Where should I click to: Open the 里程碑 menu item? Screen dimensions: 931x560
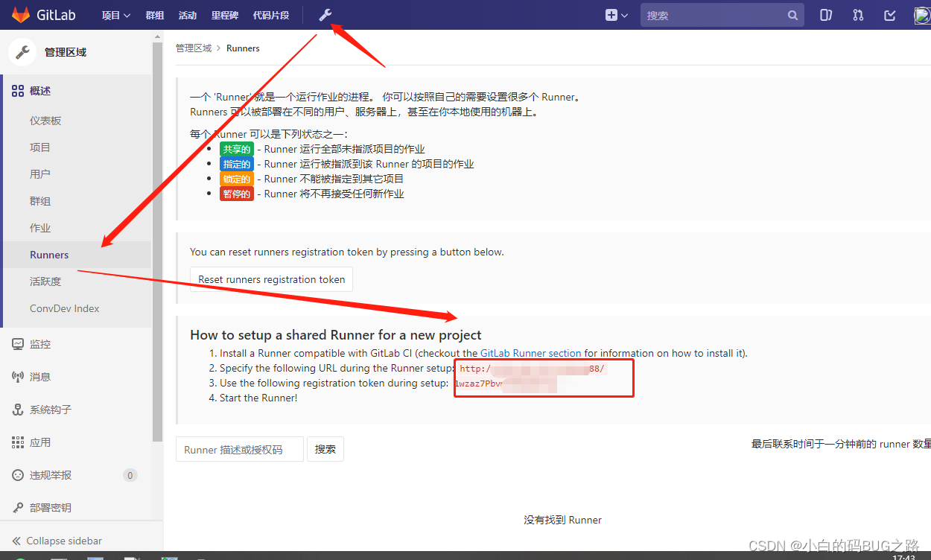224,14
